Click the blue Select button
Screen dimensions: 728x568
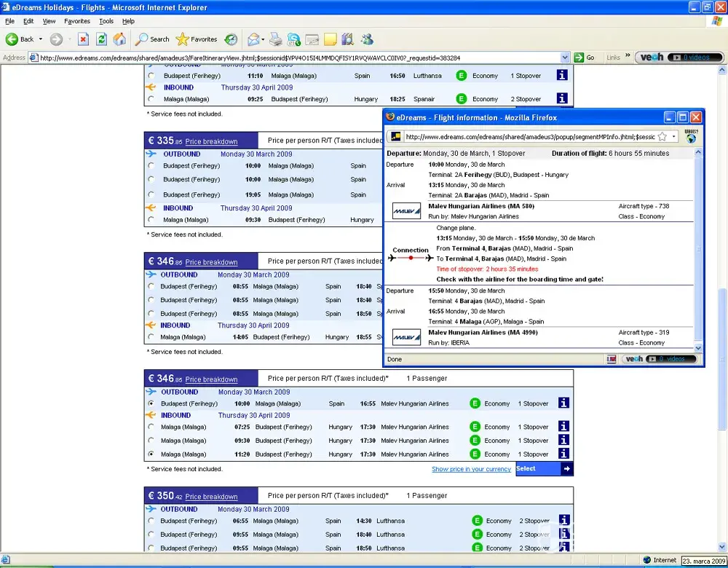click(x=544, y=469)
